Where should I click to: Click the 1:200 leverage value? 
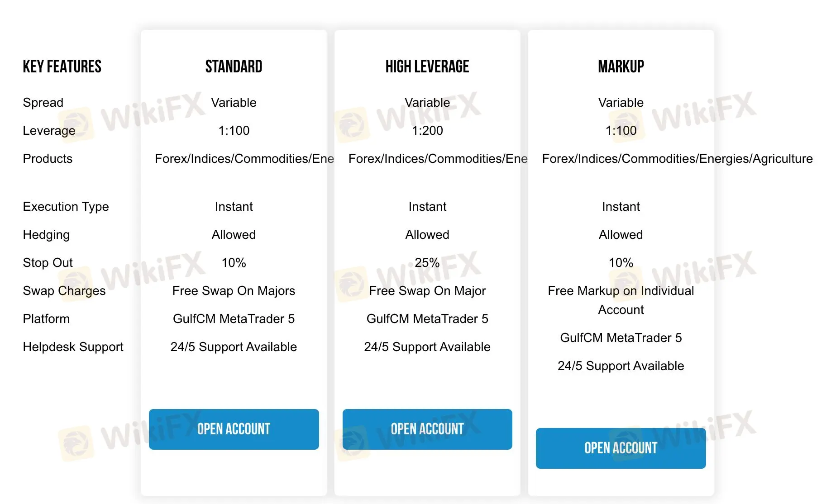[x=427, y=130]
